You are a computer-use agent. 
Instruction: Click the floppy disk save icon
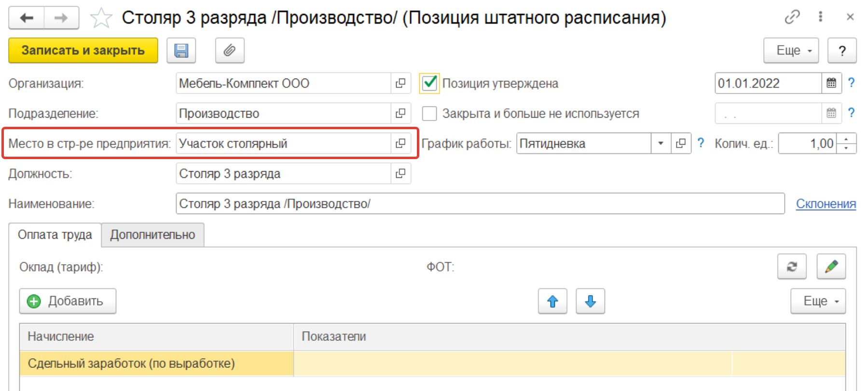point(181,51)
